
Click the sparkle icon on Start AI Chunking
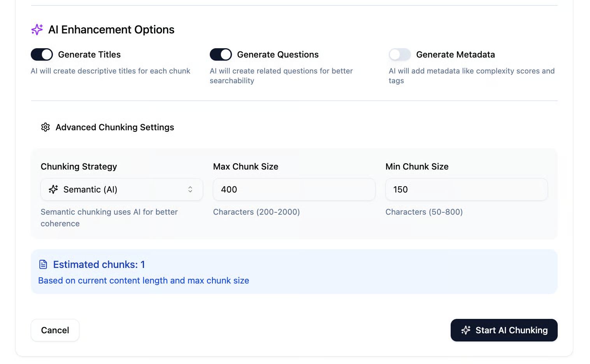click(466, 330)
